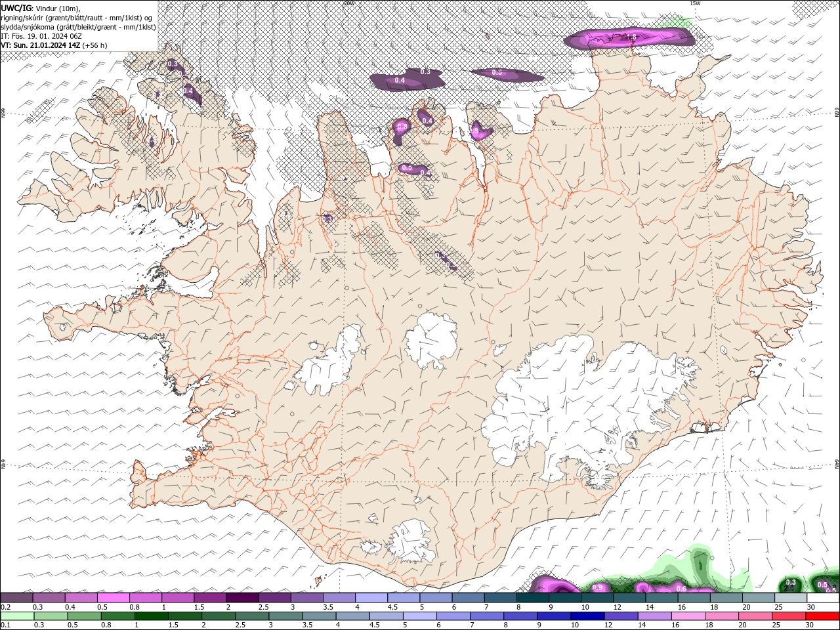This screenshot has height=630, width=840.
Task: Select the upper scale swatch between 18 and 20
Action: pos(726,598)
